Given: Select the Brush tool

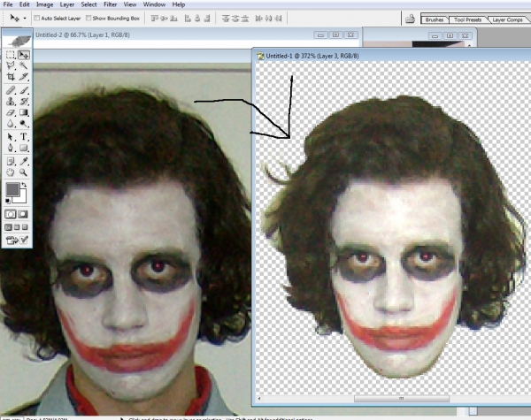Looking at the screenshot, I should tap(23, 90).
